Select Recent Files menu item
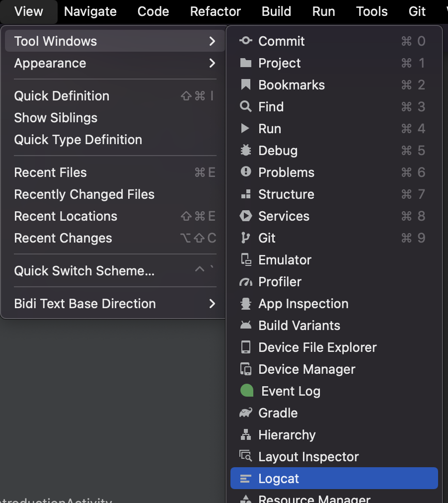 pyautogui.click(x=51, y=172)
